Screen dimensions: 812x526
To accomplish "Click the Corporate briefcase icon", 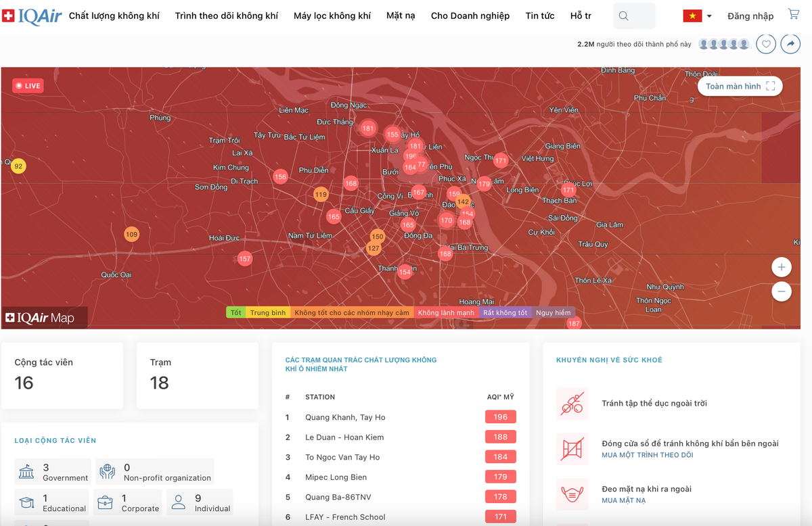I will [106, 503].
